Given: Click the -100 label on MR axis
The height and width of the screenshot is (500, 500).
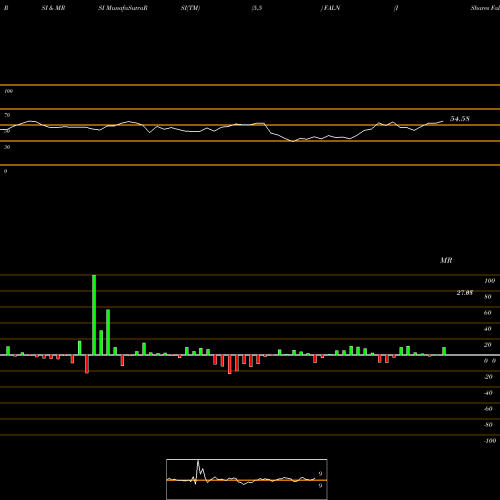Looking at the screenshot, I should pyautogui.click(x=489, y=441).
